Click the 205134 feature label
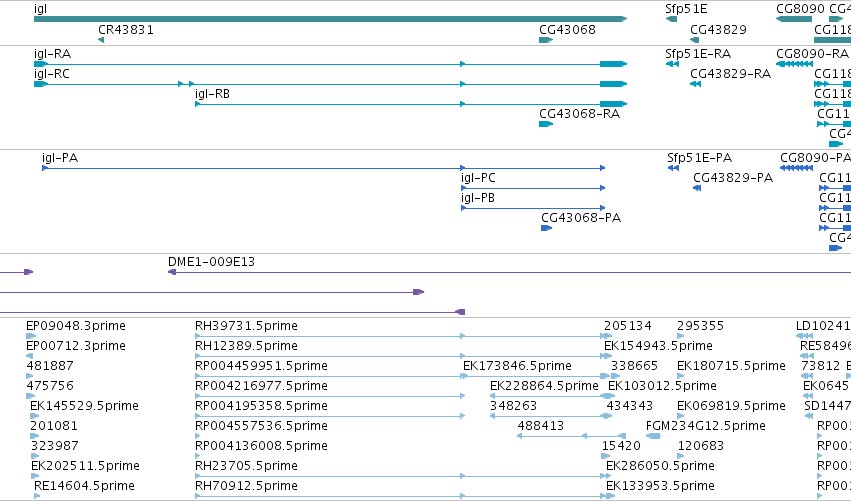The image size is (851, 501). click(627, 326)
